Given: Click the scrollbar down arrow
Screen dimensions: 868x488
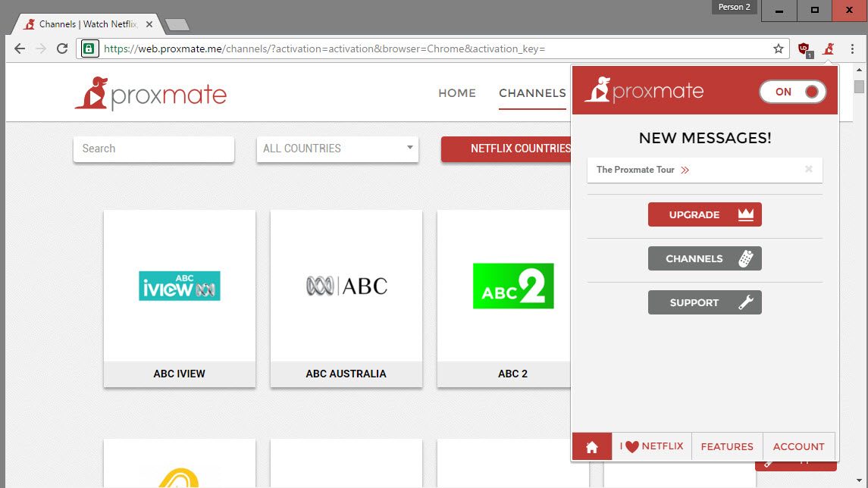Looking at the screenshot, I should 859,481.
